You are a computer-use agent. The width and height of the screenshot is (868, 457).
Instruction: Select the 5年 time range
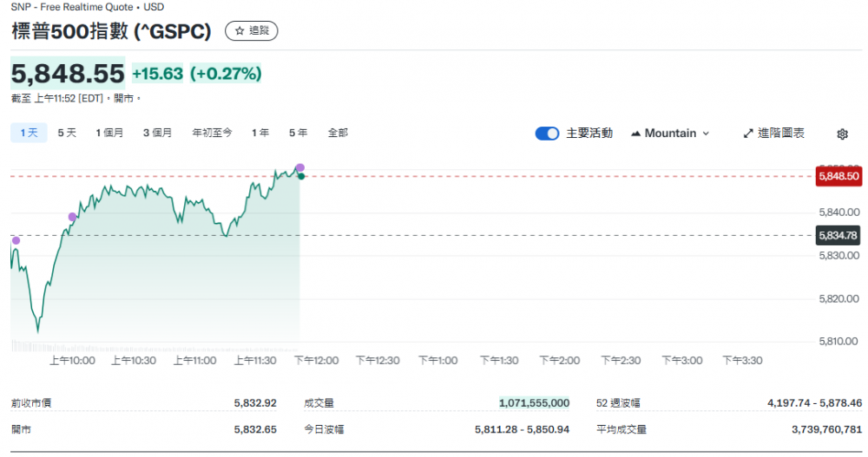pyautogui.click(x=298, y=133)
